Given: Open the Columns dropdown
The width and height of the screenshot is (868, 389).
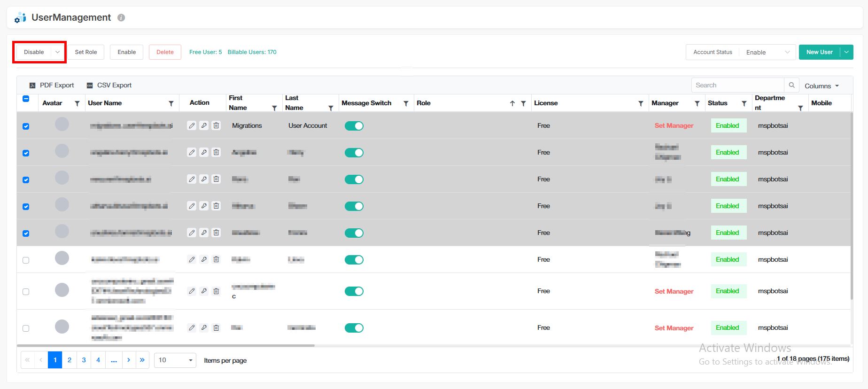Looking at the screenshot, I should [x=821, y=86].
